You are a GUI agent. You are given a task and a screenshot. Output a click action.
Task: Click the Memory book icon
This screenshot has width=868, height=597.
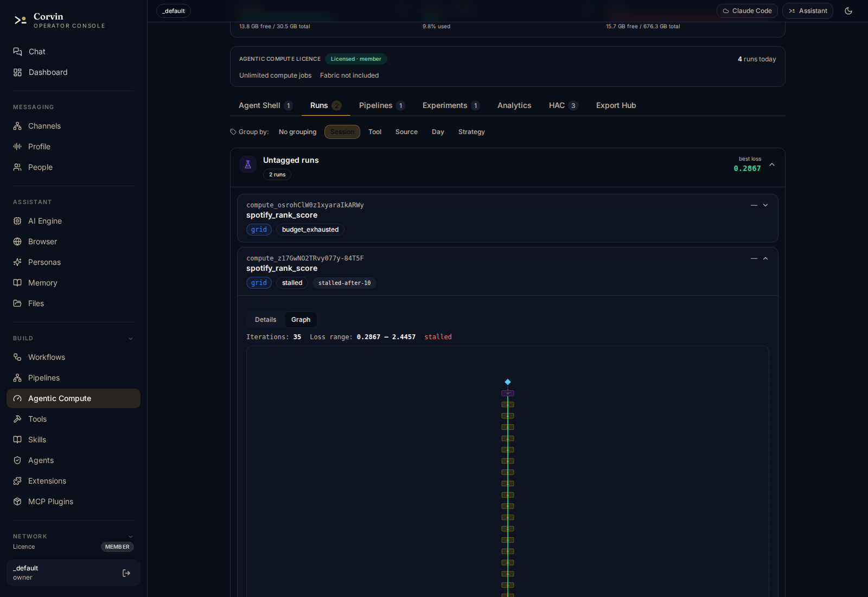17,283
